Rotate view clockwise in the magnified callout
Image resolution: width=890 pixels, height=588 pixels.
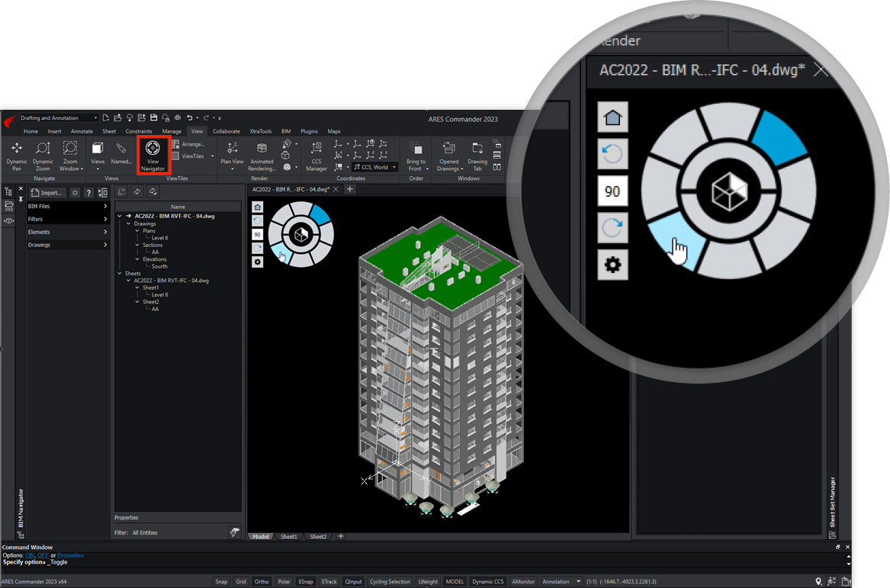(x=612, y=228)
